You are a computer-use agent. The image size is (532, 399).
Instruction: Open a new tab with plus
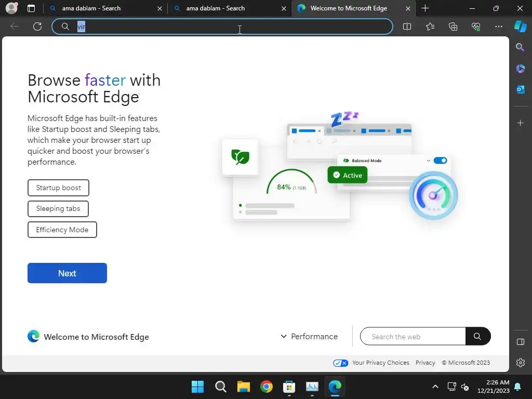pos(425,8)
